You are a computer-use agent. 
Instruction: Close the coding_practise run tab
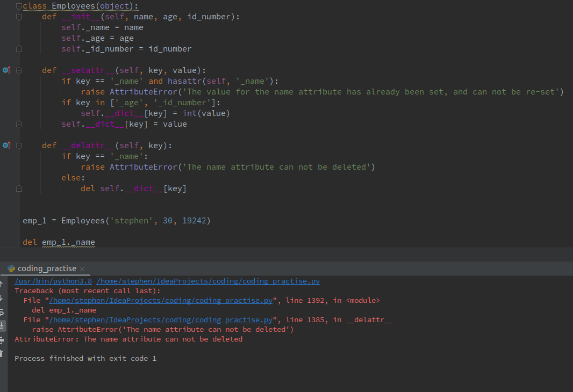pos(82,269)
